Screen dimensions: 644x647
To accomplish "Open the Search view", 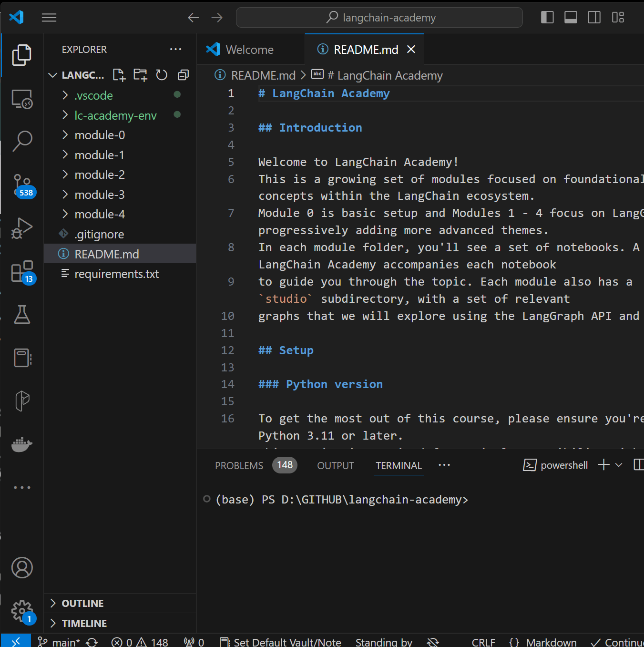I will 22,141.
